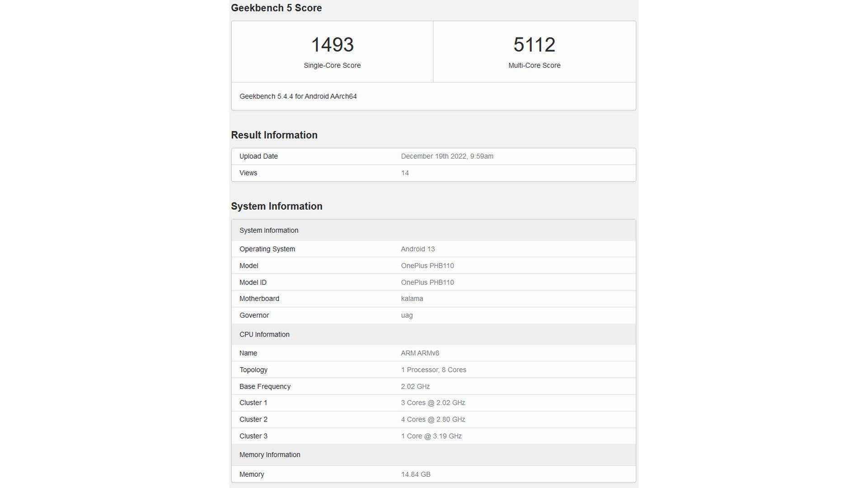Select the Multi-Core Score value 5112
Image resolution: width=868 pixels, height=488 pixels.
[x=534, y=44]
